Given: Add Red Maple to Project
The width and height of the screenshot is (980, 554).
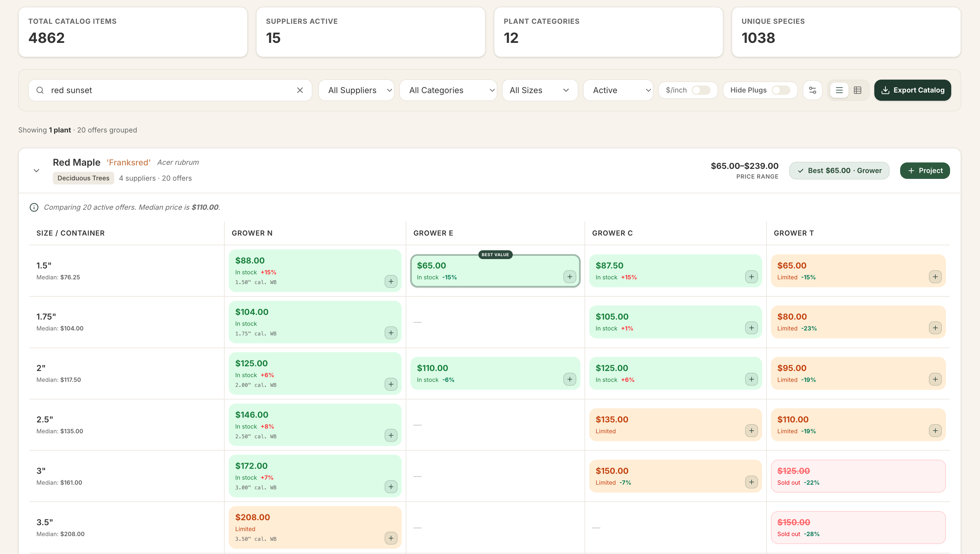Looking at the screenshot, I should [925, 171].
